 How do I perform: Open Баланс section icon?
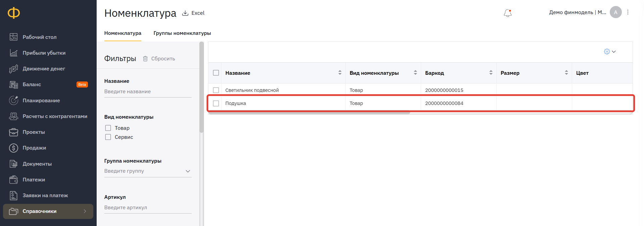coord(13,84)
